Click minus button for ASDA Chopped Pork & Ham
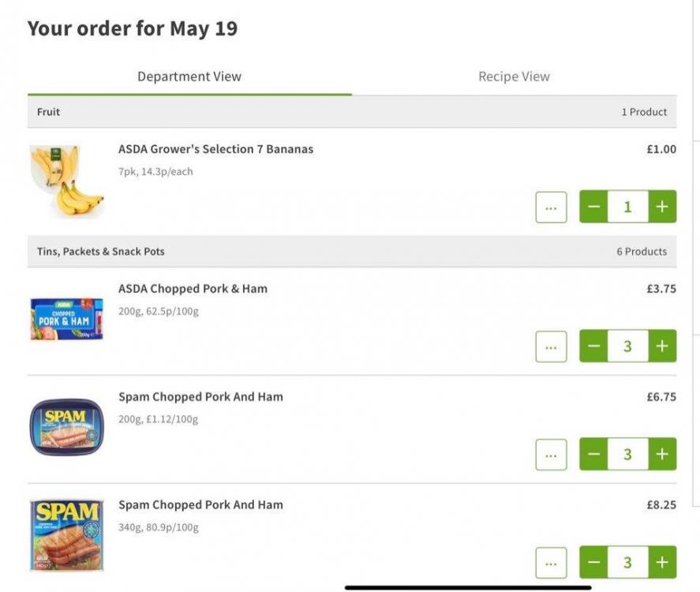The image size is (700, 592). pos(594,346)
